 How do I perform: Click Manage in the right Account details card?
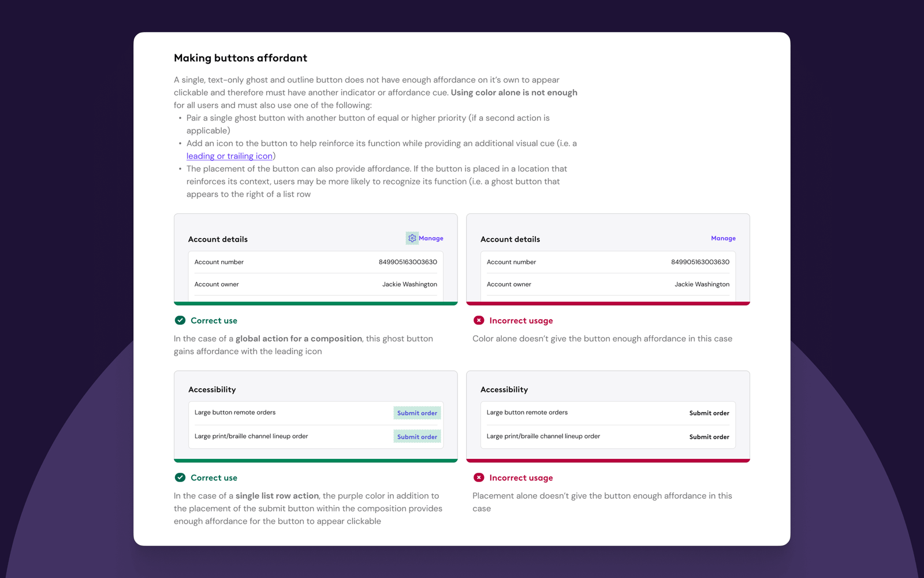click(722, 238)
